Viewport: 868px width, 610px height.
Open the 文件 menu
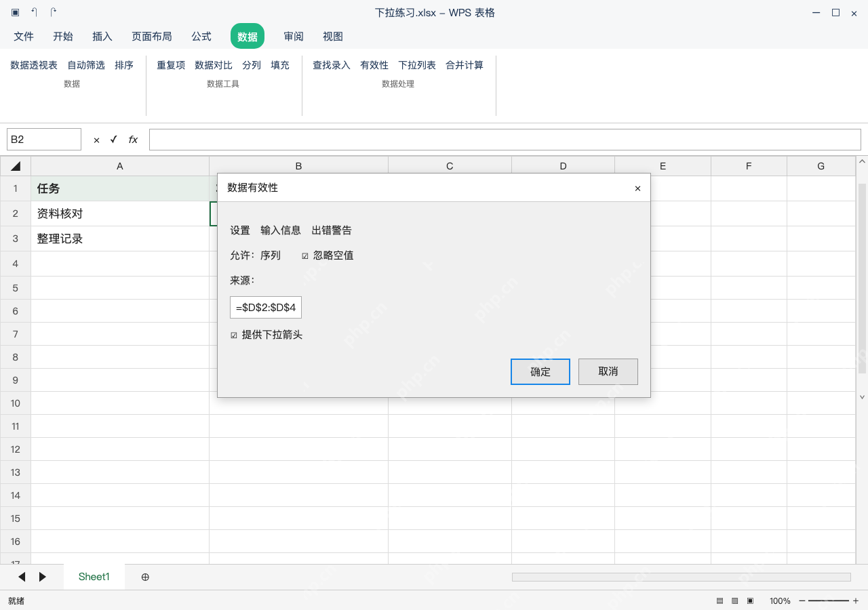point(24,37)
